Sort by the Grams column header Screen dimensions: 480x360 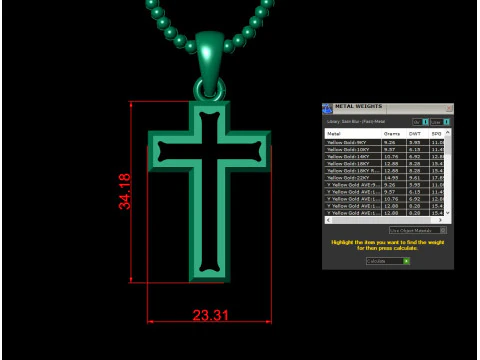tap(394, 134)
